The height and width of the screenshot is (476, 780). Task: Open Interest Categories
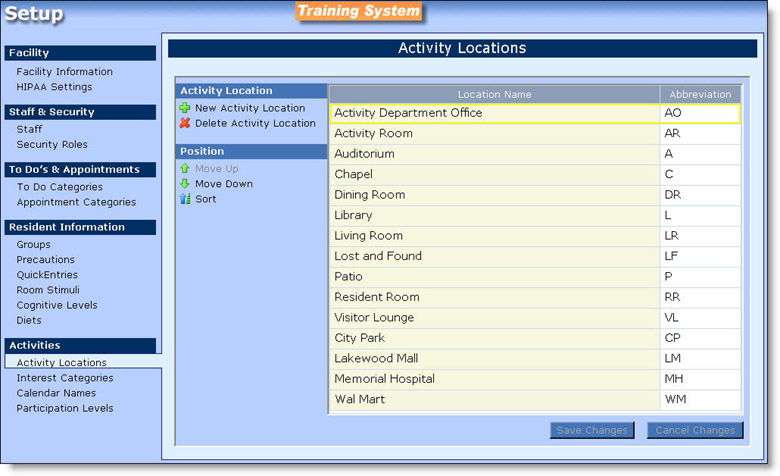(x=65, y=378)
